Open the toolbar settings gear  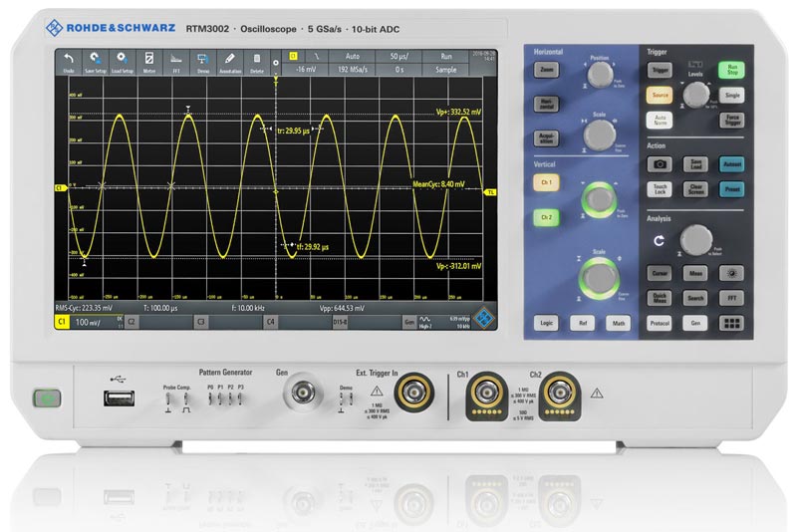click(x=276, y=64)
